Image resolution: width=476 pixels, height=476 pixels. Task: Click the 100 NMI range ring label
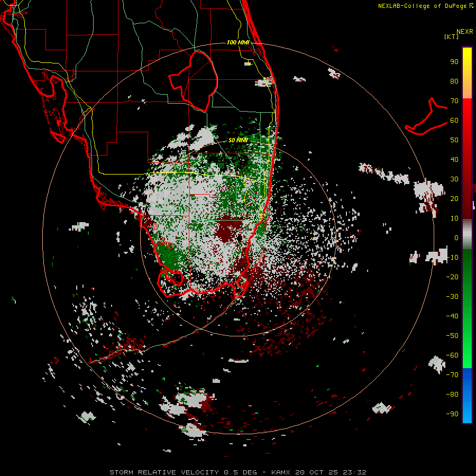238,42
